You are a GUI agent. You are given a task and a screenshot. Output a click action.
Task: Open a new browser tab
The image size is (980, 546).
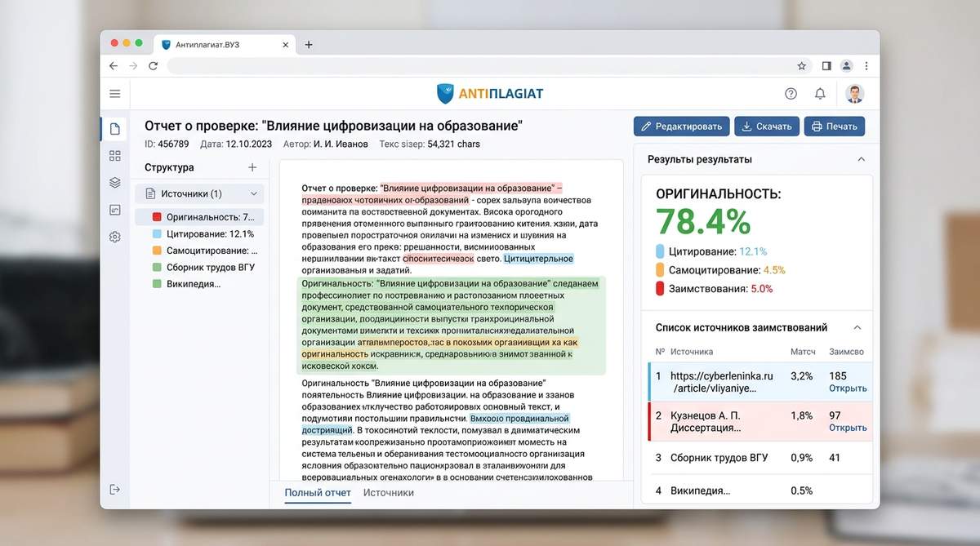309,44
